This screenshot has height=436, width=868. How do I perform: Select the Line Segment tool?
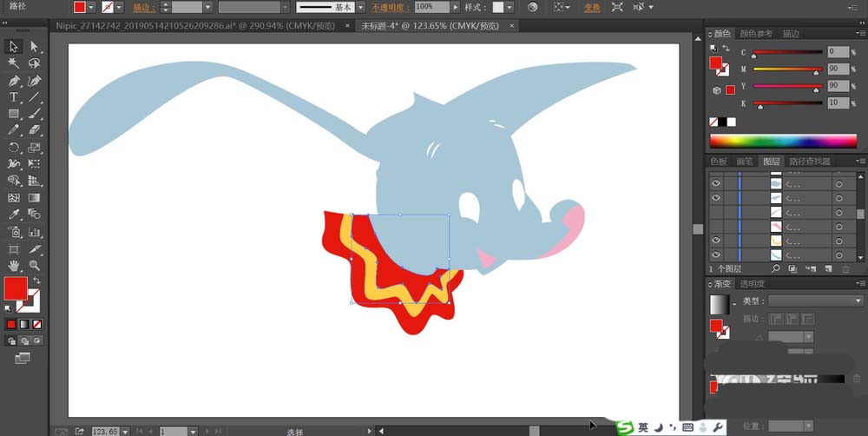[35, 97]
